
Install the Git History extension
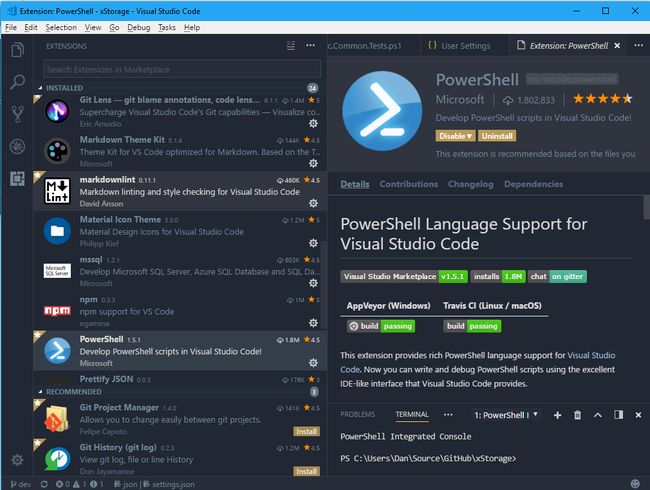point(307,471)
